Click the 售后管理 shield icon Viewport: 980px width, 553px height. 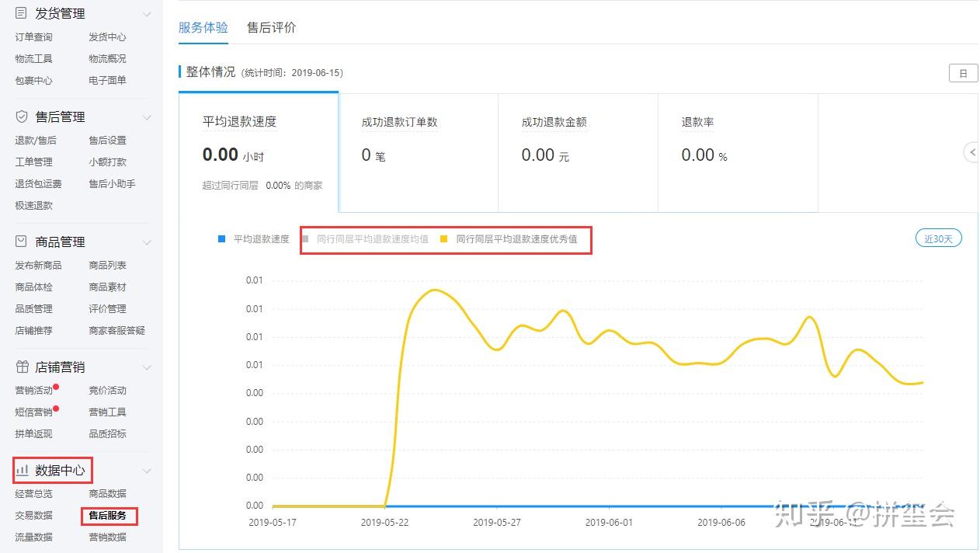22,117
